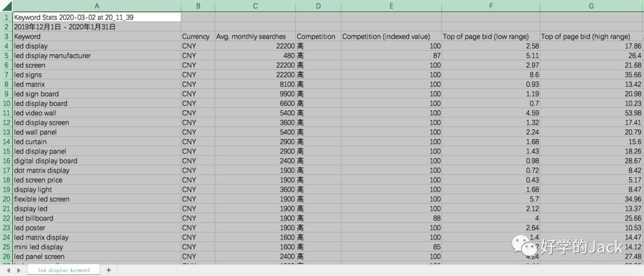Click the 53.98 high bid value cell
The image size is (644, 276).
click(x=591, y=113)
